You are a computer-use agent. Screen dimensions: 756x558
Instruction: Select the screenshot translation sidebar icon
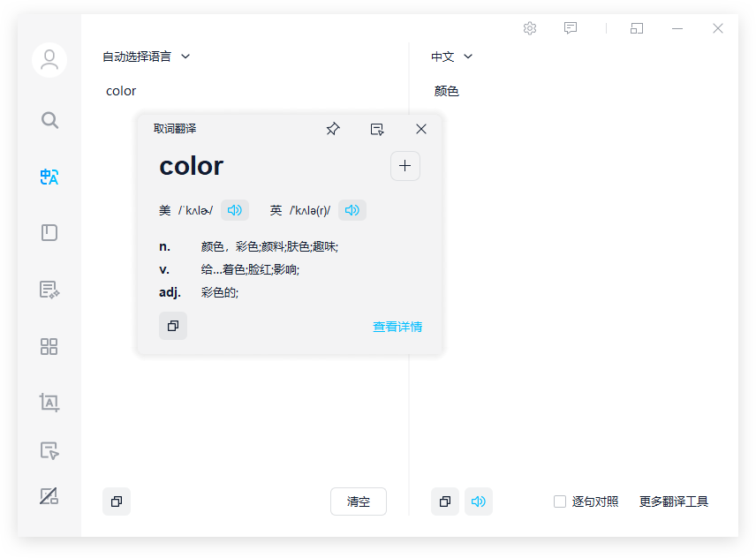click(49, 403)
